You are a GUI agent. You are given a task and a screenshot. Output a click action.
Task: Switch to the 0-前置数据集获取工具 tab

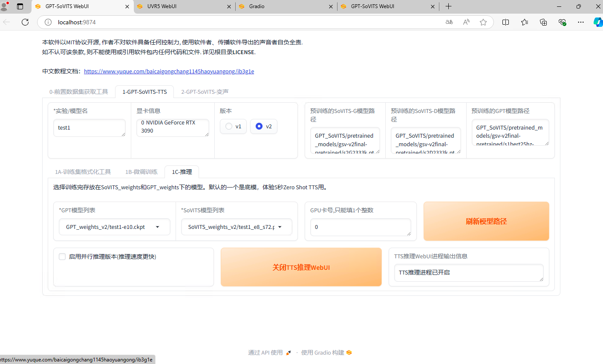(x=78, y=92)
